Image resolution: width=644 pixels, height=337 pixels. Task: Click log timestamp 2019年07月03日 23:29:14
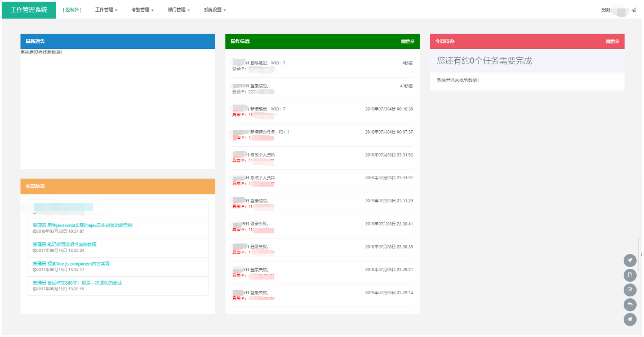point(389,293)
